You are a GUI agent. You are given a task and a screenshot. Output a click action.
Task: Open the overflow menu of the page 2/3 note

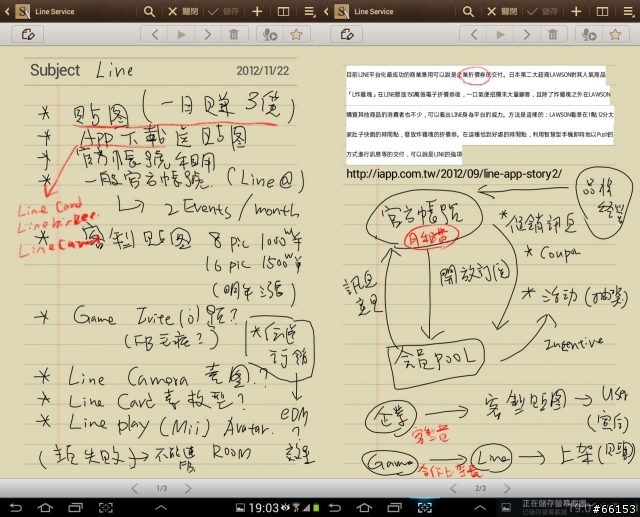point(629,12)
